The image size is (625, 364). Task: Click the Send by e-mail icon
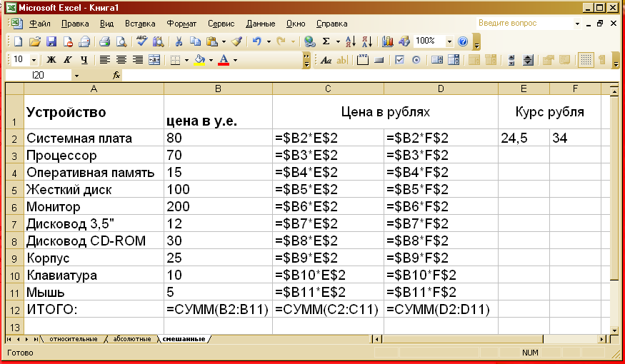[84, 41]
